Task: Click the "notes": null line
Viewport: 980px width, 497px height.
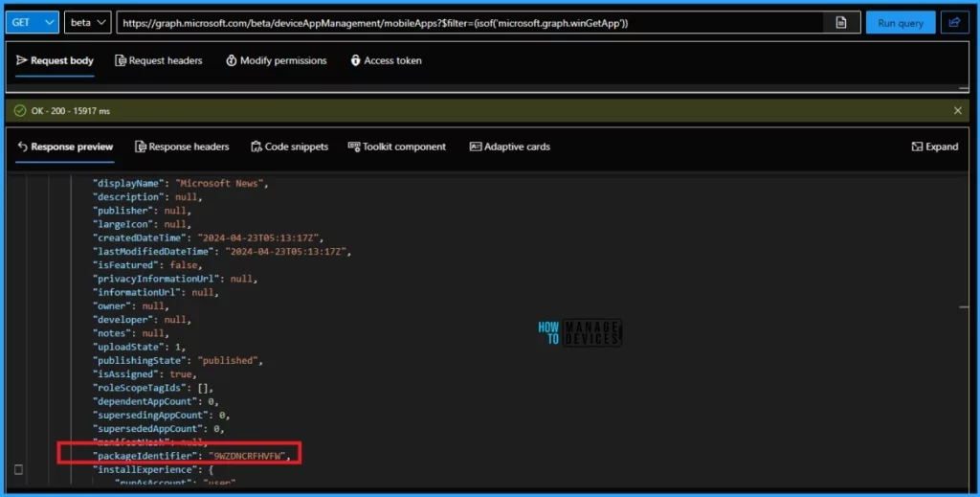Action: [131, 333]
